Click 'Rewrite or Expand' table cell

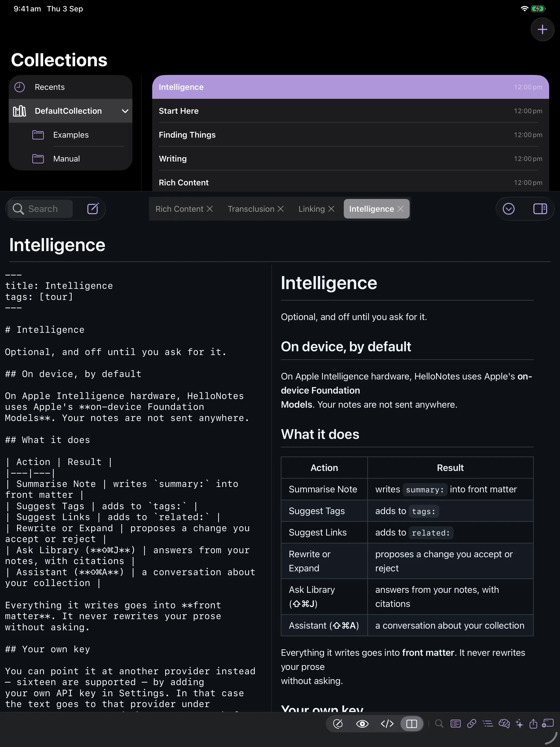[x=324, y=561]
